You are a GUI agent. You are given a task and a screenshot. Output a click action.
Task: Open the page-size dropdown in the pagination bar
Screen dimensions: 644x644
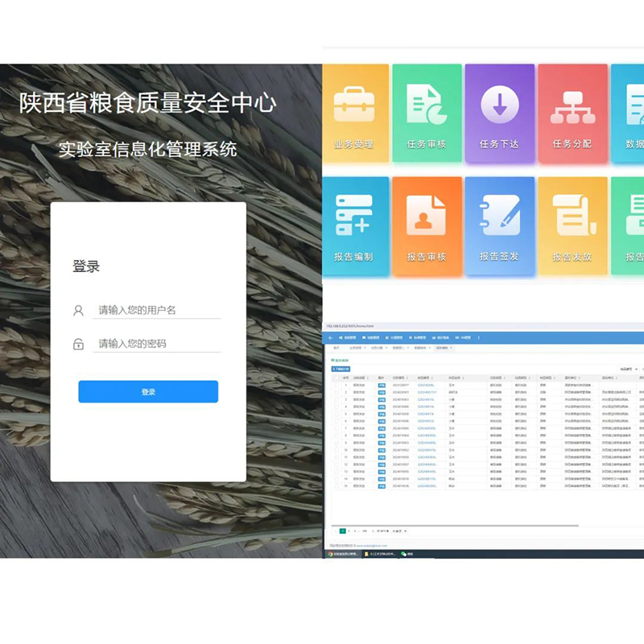(399, 531)
